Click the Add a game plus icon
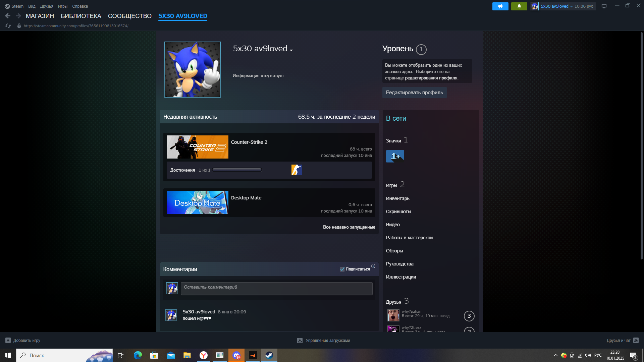Screen dimensions: 644x362 (8, 340)
